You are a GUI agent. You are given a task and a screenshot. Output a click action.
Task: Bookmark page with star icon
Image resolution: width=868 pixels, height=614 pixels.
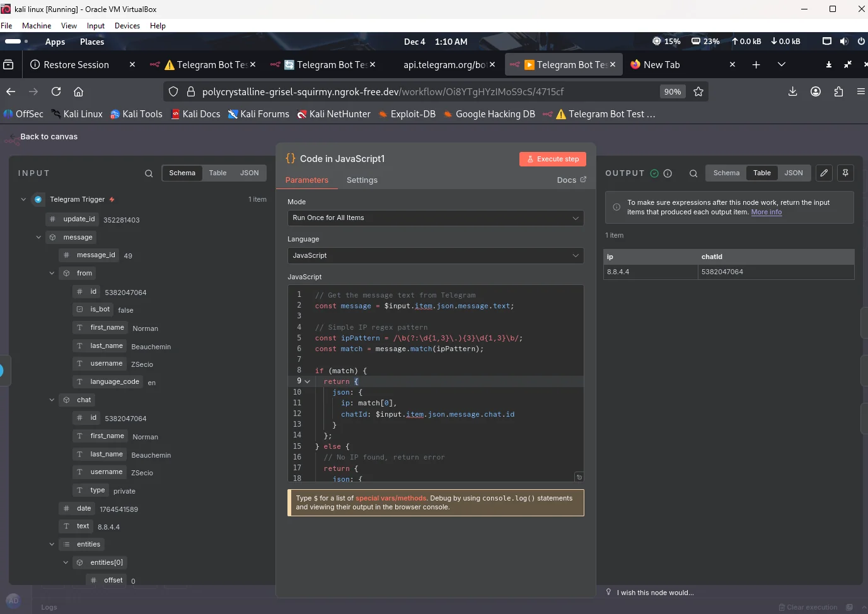click(x=698, y=91)
